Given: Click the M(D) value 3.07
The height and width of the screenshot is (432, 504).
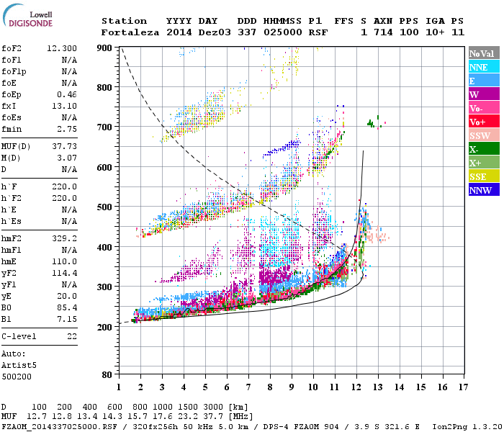Looking at the screenshot, I should coord(67,158).
